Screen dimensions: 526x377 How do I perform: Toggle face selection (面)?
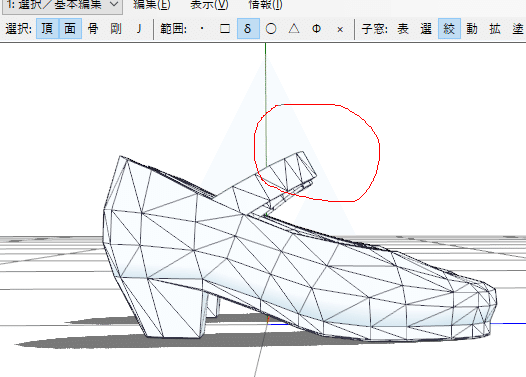[x=70, y=29]
